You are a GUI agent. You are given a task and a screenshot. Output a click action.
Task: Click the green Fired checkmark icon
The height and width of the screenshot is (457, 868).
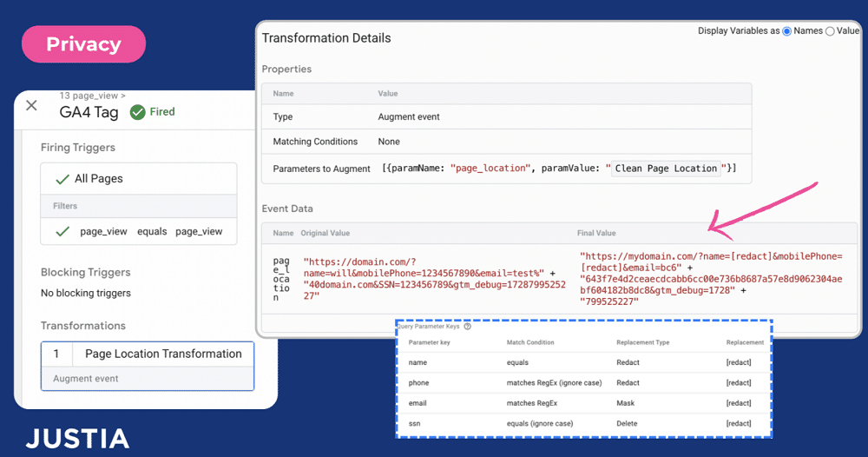[137, 112]
